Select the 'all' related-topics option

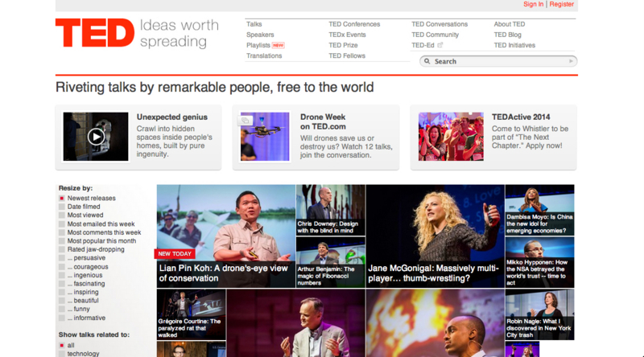62,346
